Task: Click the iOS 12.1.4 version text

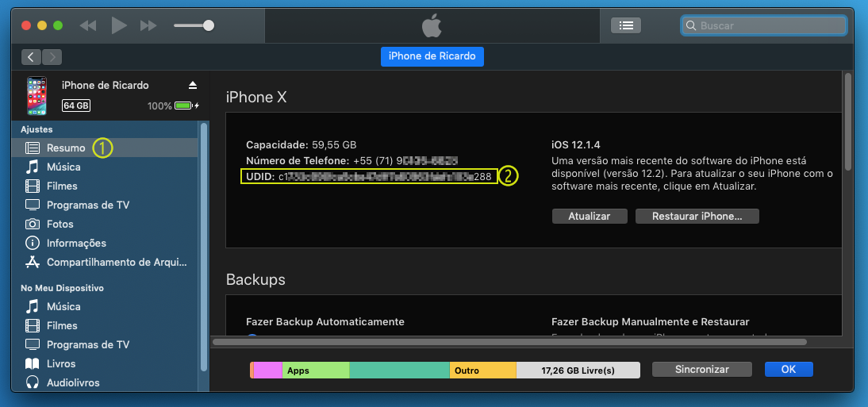Action: pyautogui.click(x=576, y=145)
